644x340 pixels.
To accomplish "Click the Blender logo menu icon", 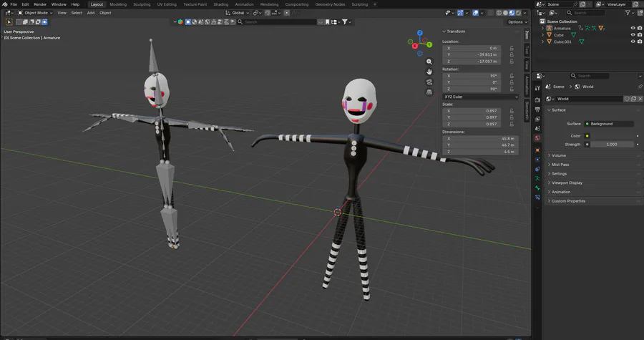I will 4,4.
